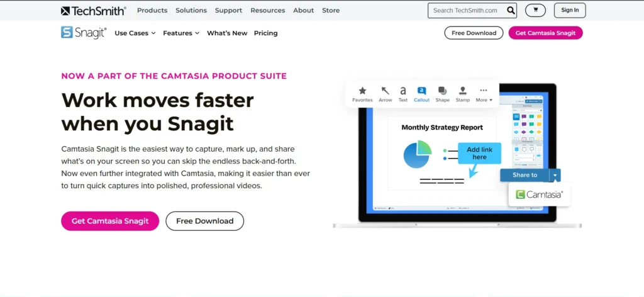Click the Snagit logo
Viewport: 644px width, 297px height.
click(84, 33)
